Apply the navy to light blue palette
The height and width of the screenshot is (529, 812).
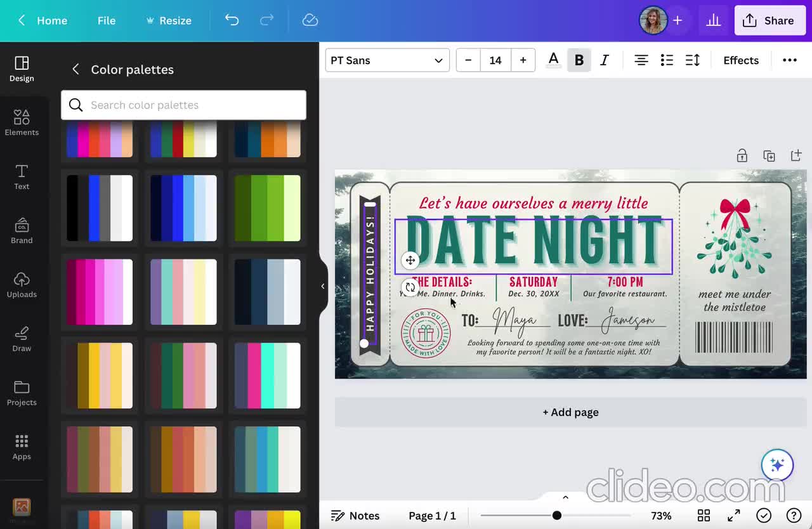coord(183,208)
